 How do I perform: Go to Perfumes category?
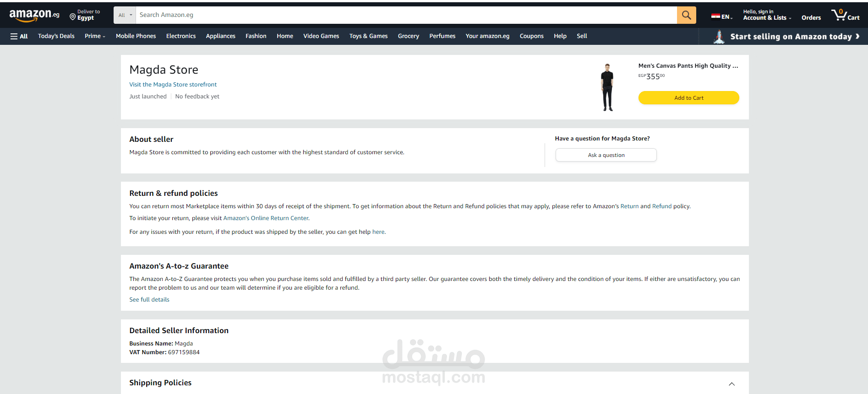click(442, 36)
